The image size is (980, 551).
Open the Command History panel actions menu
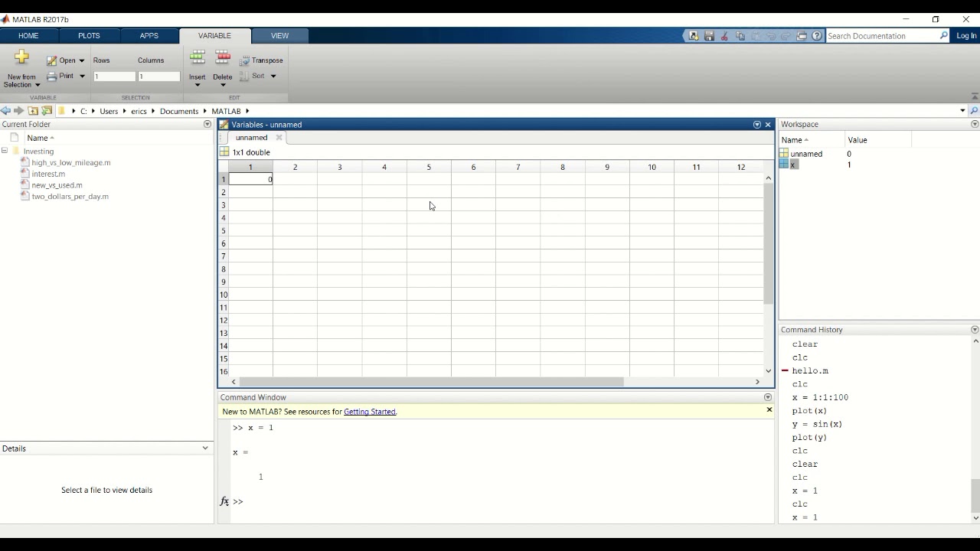click(x=975, y=330)
